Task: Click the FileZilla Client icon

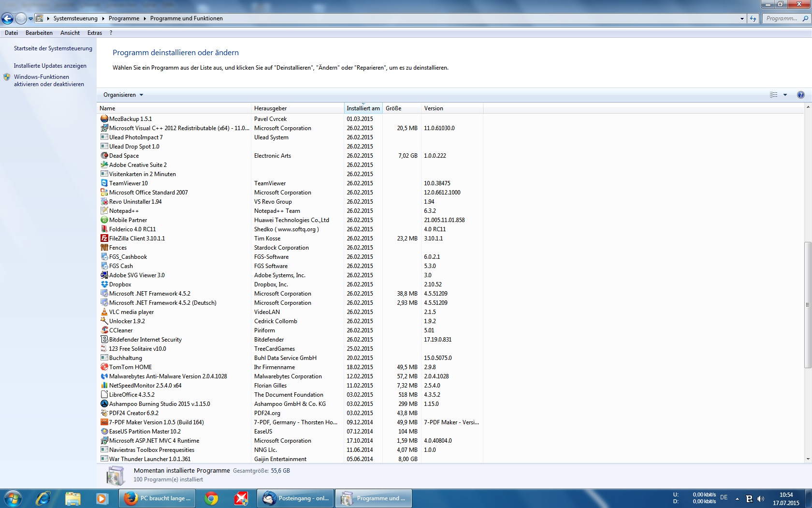Action: click(104, 238)
